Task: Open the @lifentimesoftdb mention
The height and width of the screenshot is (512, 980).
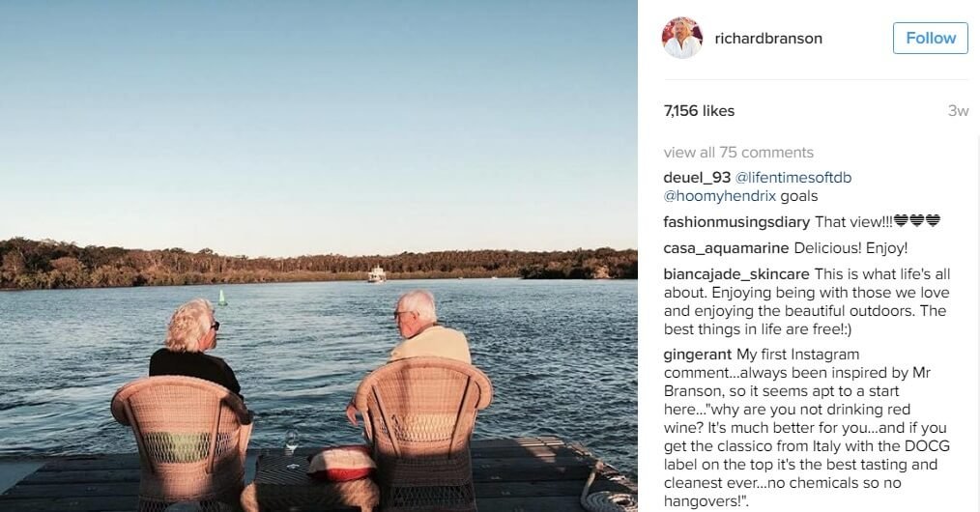Action: click(x=793, y=178)
